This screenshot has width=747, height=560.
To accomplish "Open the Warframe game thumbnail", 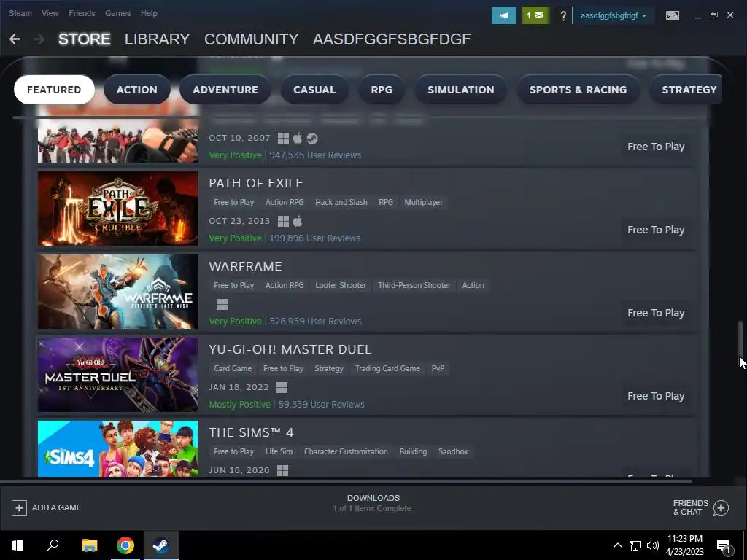I will tap(117, 292).
